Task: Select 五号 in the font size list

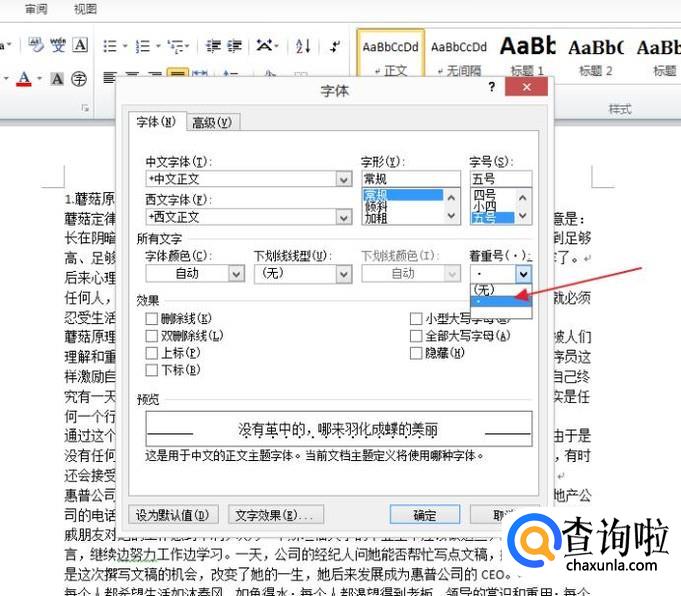Action: (493, 218)
